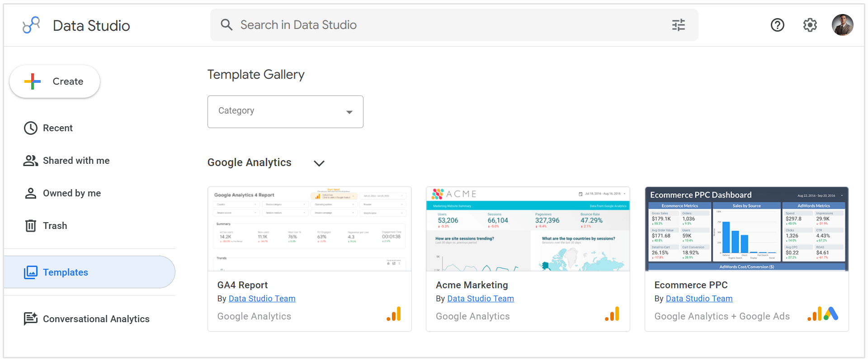Click "Google Analytics + Google Ads" label

[x=722, y=316]
